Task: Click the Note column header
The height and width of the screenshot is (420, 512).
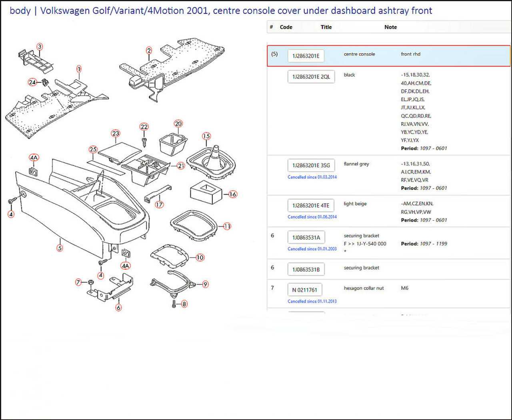Action: tap(390, 27)
